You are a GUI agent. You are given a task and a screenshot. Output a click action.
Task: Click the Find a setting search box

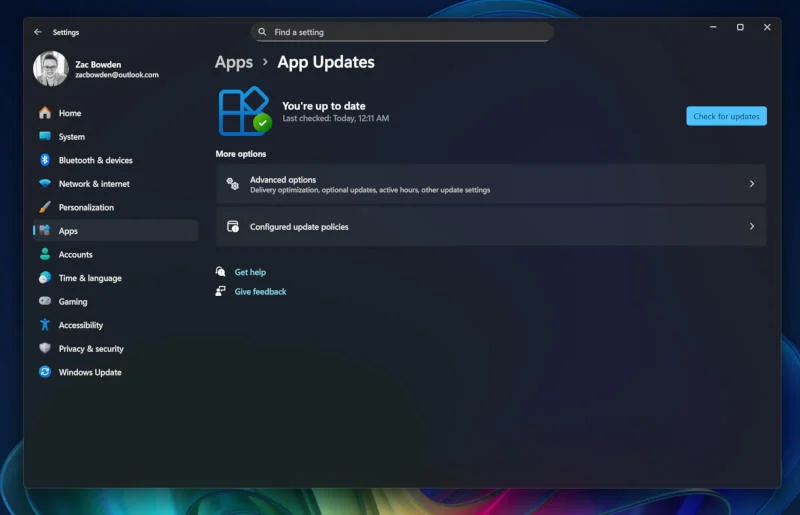(x=402, y=32)
